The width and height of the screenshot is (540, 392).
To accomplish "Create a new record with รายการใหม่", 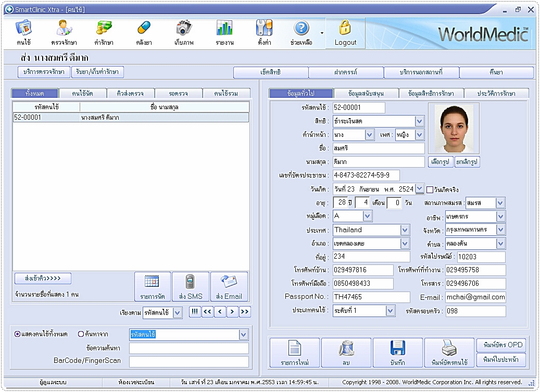I will 295,352.
